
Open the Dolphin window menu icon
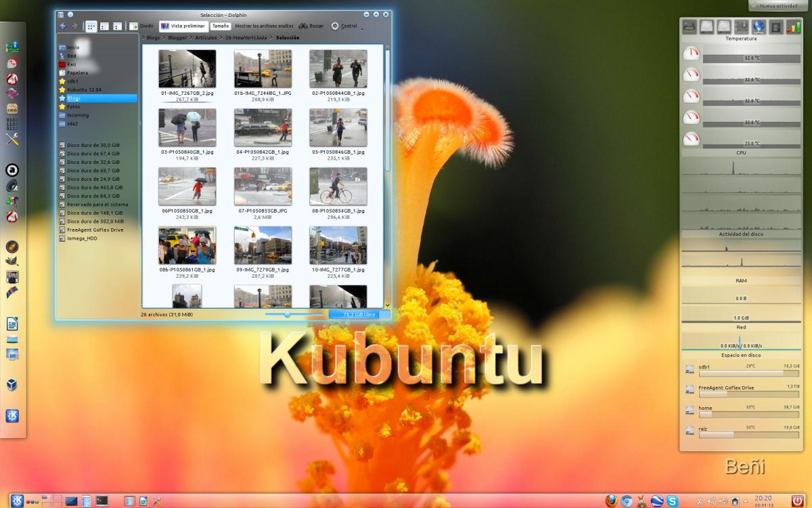tap(61, 14)
